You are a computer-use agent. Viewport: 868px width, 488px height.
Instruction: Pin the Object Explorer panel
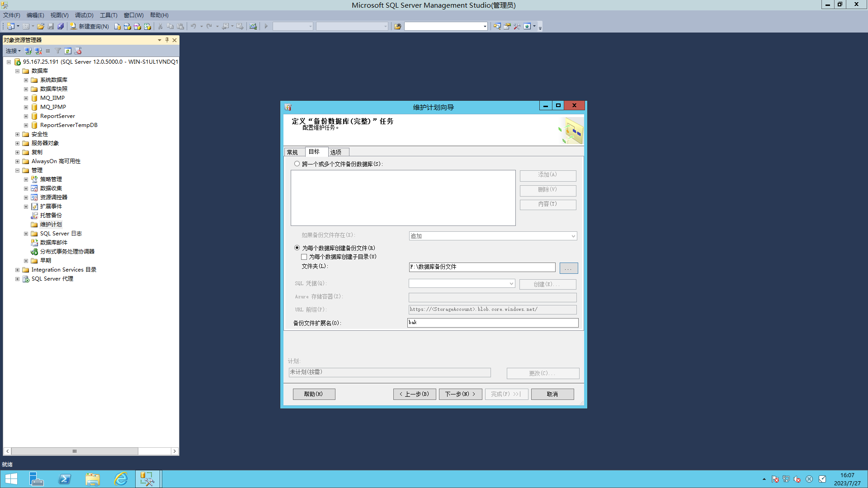(x=167, y=40)
